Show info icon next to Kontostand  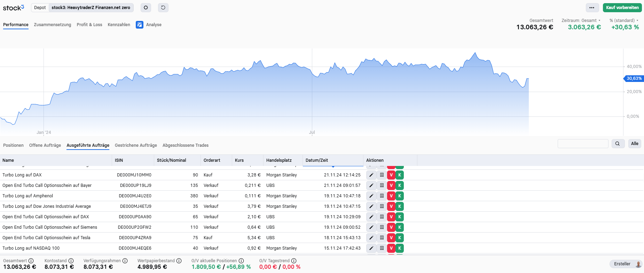click(x=71, y=261)
